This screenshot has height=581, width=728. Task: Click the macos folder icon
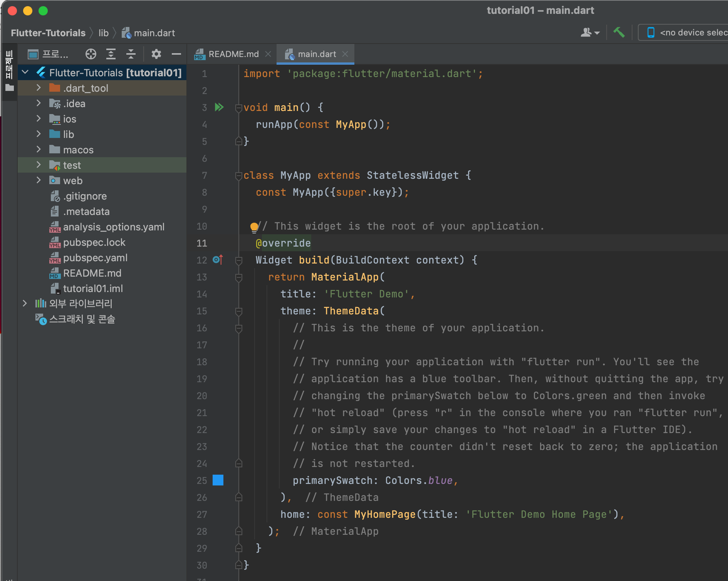tap(55, 149)
